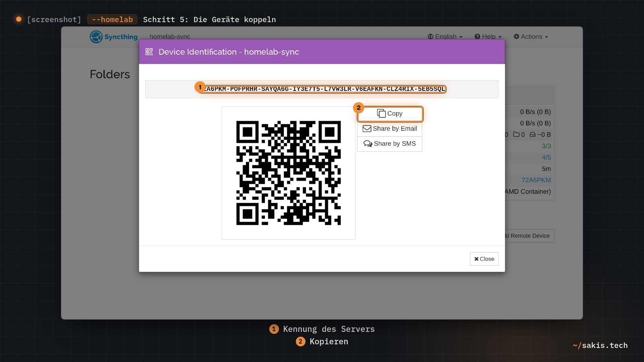Click the QR code image
Image resolution: width=644 pixels, height=362 pixels.
click(x=289, y=173)
